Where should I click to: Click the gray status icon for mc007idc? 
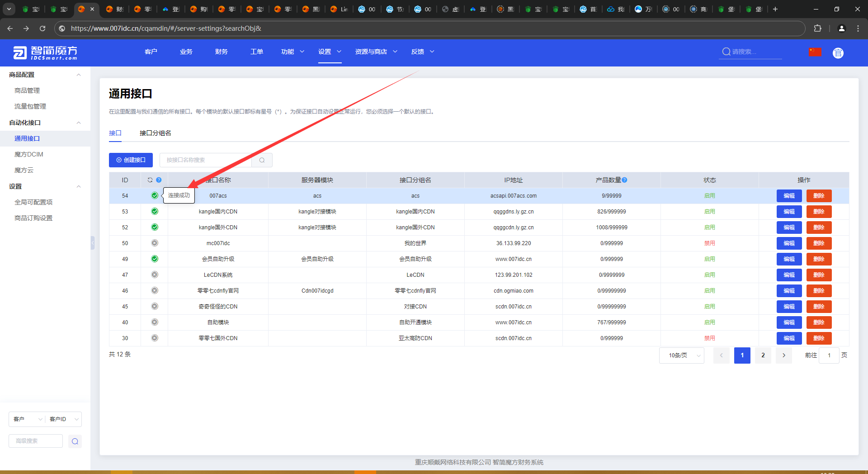155,243
